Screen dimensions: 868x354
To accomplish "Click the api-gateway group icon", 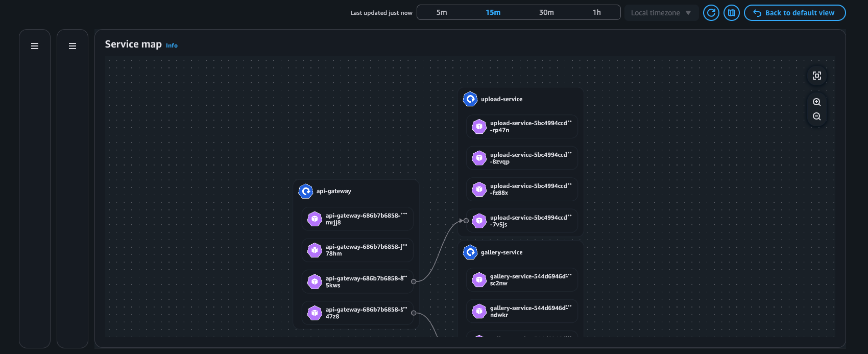I will click(306, 191).
